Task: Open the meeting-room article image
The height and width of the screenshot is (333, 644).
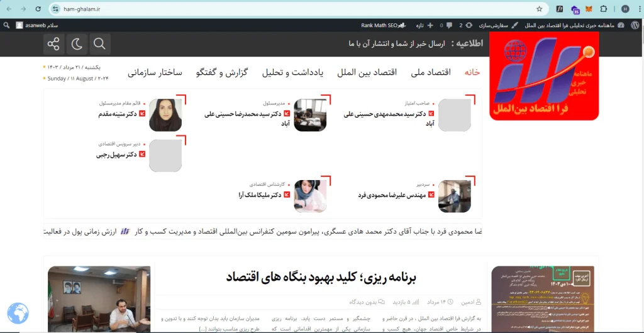Action: tap(99, 299)
